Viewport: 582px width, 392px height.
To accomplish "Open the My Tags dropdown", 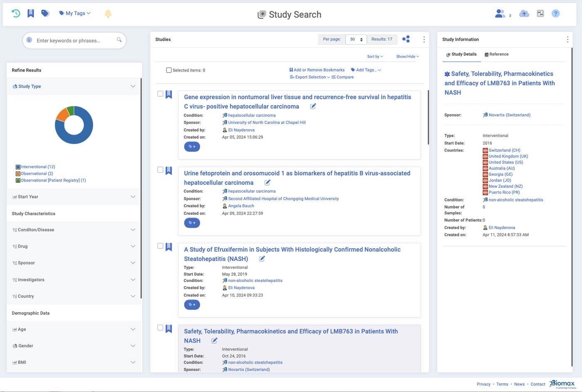I will coord(75,13).
